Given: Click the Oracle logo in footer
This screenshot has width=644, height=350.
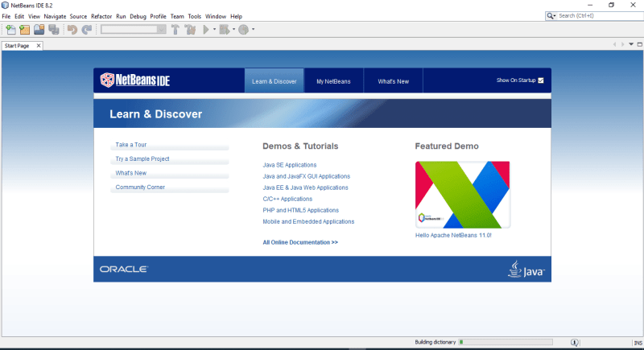Looking at the screenshot, I should 124,270.
